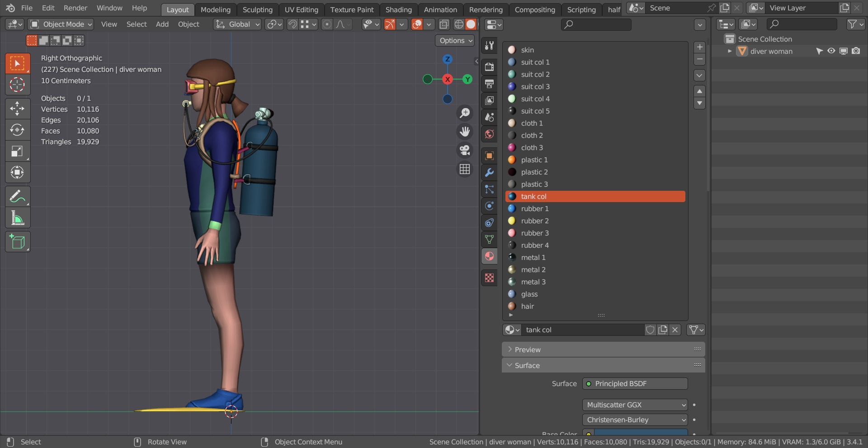Toggle fake user for tank col

pos(650,330)
